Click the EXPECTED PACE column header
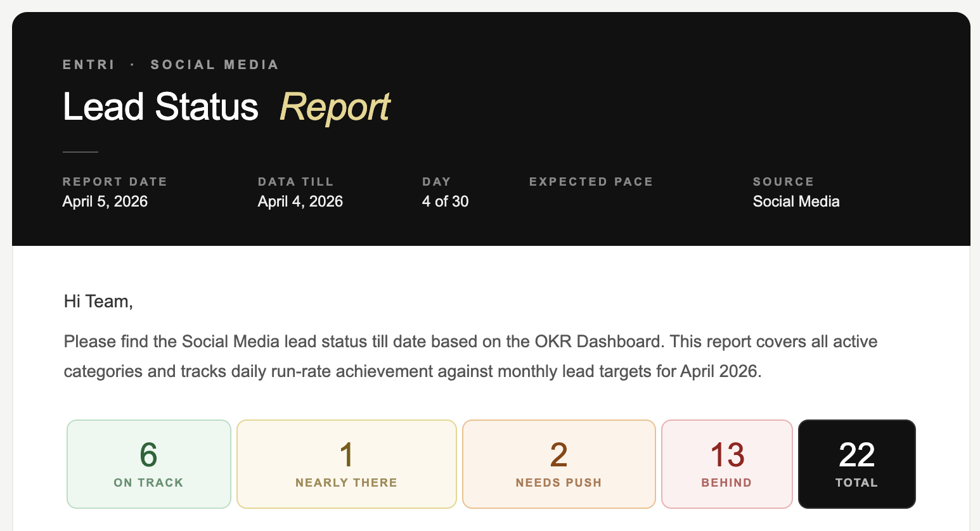The image size is (980, 531). pos(591,182)
